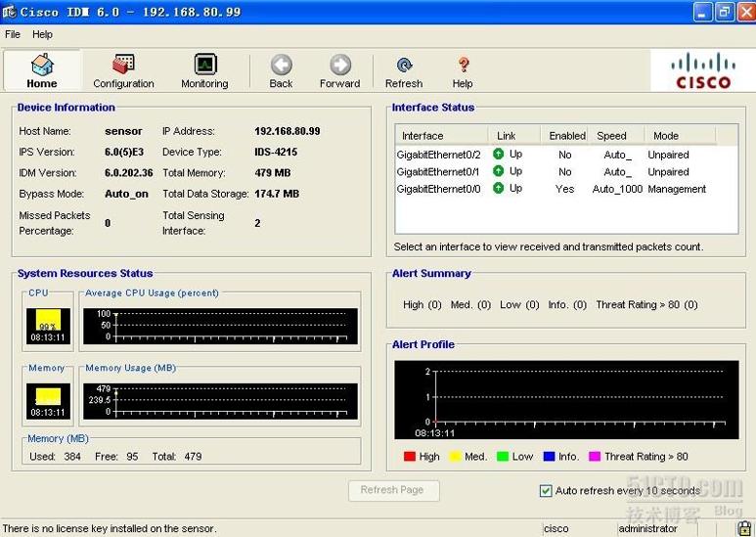Screen dimensions: 756x537
Task: Click the Device Type value IDS-4215
Action: pyautogui.click(x=276, y=152)
